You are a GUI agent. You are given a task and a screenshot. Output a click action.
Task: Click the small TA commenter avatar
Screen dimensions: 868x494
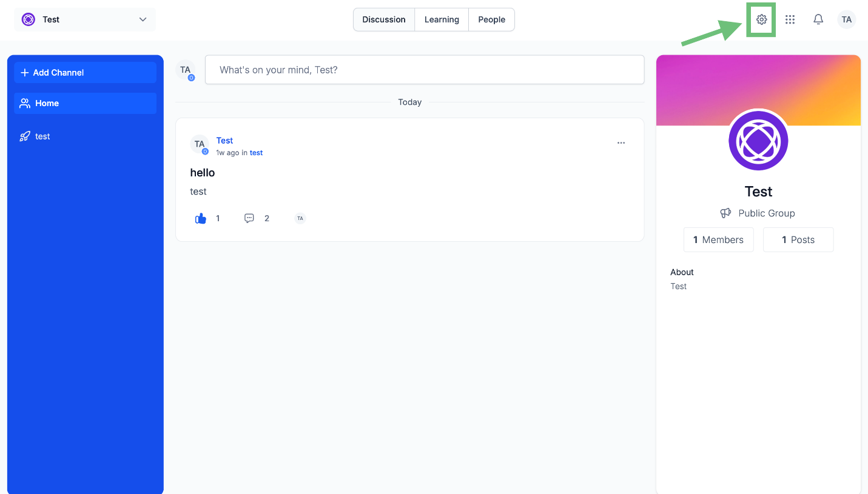click(x=300, y=218)
